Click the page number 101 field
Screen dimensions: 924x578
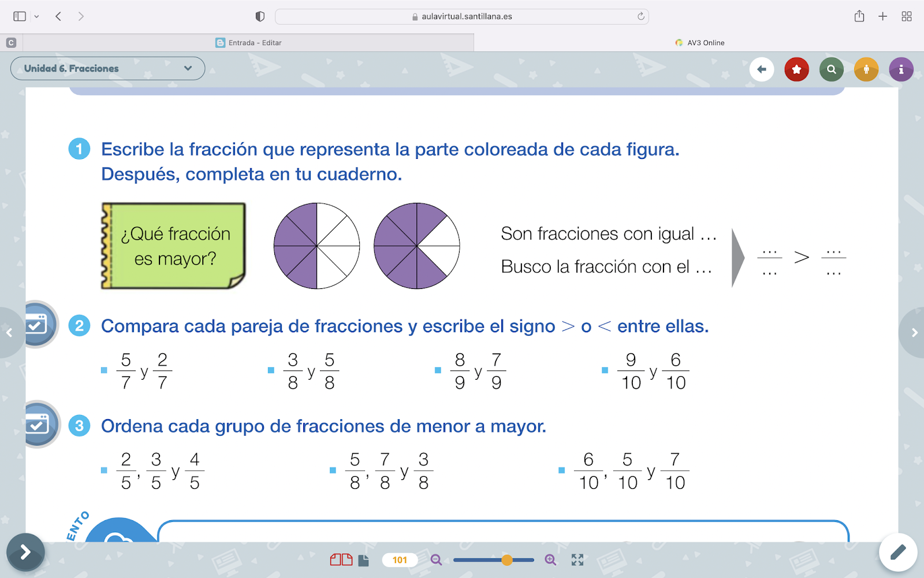point(400,560)
